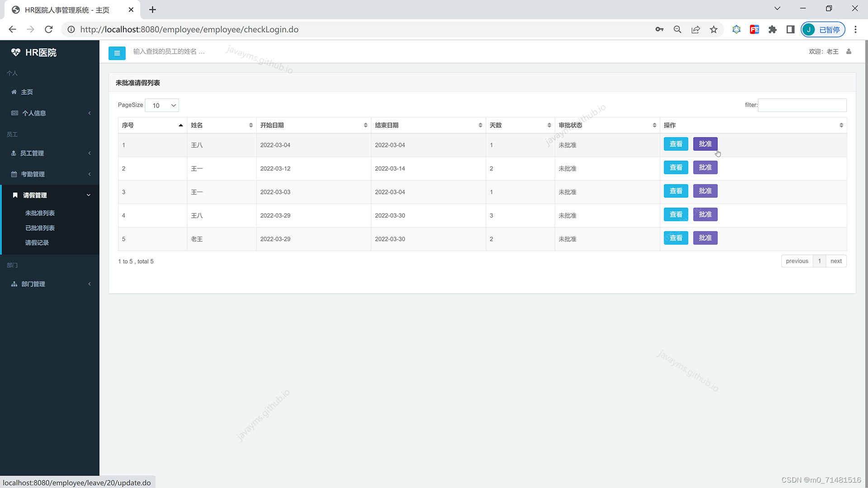Click the 考勤管理 calendar icon
Image resolution: width=868 pixels, height=488 pixels.
click(x=14, y=174)
